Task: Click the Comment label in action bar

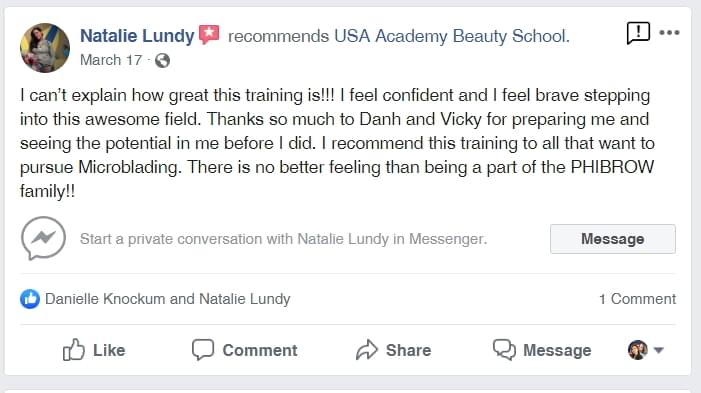Action: [x=260, y=350]
